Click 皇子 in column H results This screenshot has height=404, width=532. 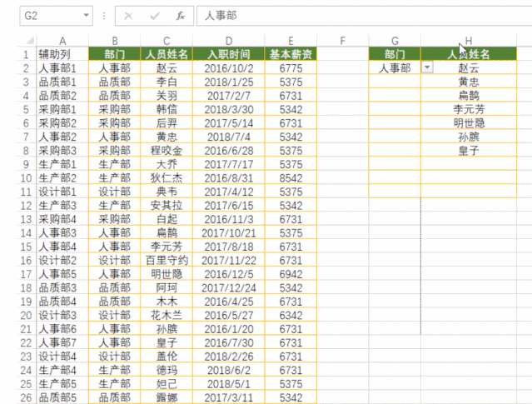[469, 151]
